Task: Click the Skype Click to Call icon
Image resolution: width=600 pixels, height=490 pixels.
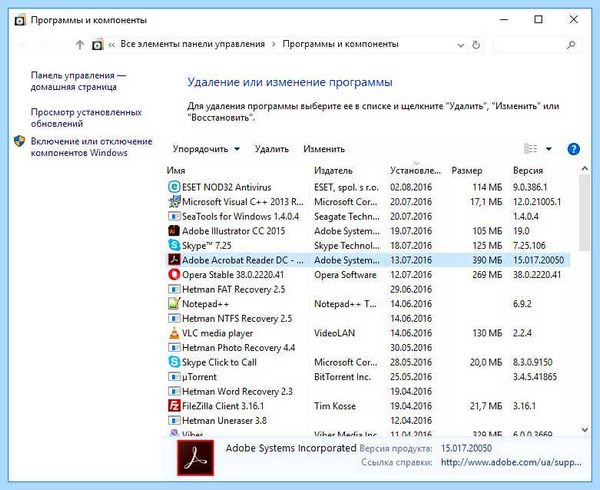Action: click(174, 362)
